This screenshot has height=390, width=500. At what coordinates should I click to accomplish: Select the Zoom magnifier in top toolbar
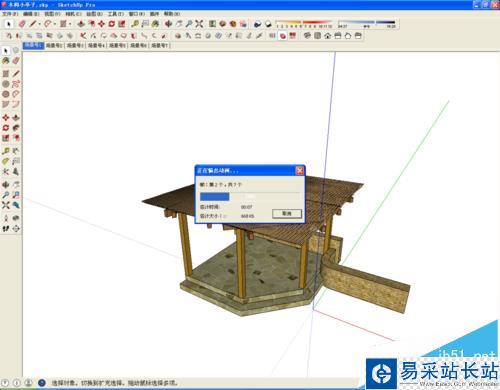pyautogui.click(x=189, y=24)
